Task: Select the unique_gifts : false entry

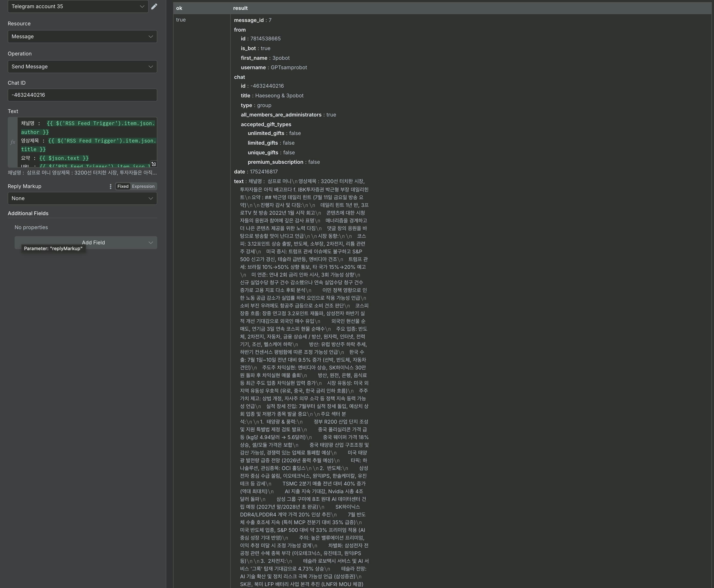Action: pyautogui.click(x=271, y=152)
